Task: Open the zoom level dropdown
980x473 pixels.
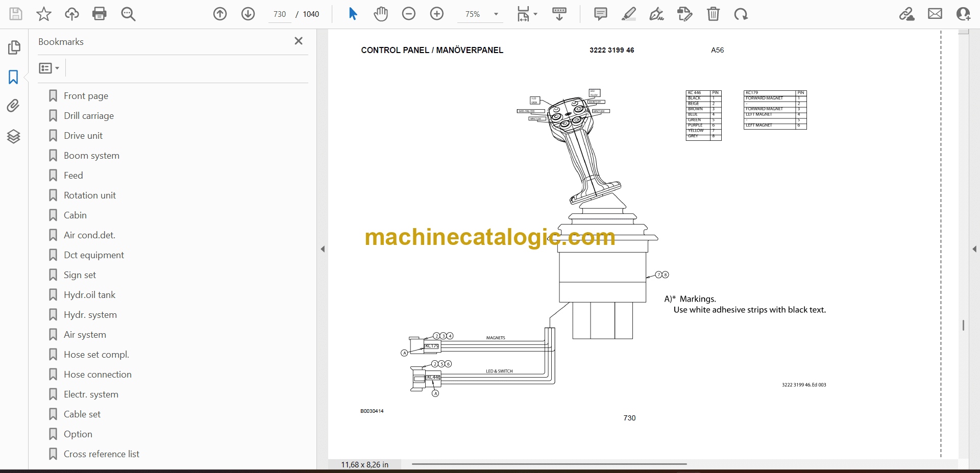Action: point(496,14)
